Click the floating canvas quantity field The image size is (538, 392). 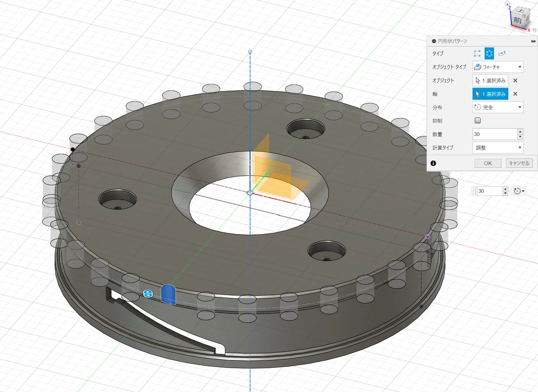[x=490, y=191]
